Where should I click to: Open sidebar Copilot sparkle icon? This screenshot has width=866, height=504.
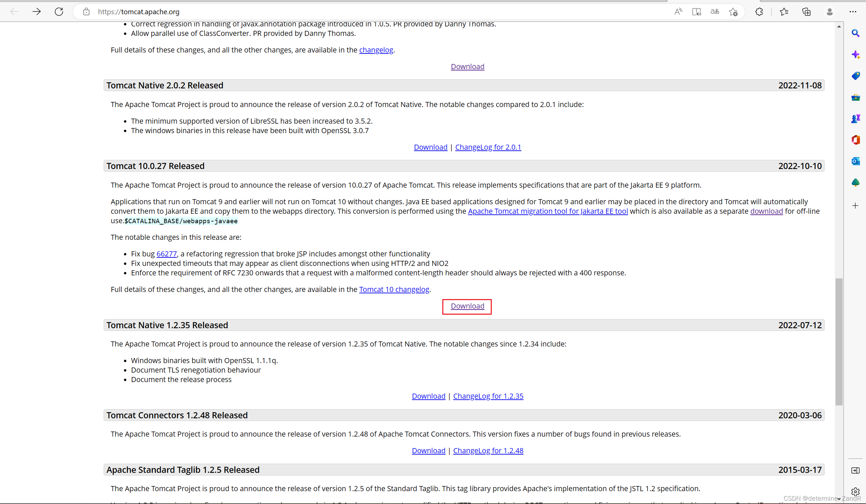(856, 55)
